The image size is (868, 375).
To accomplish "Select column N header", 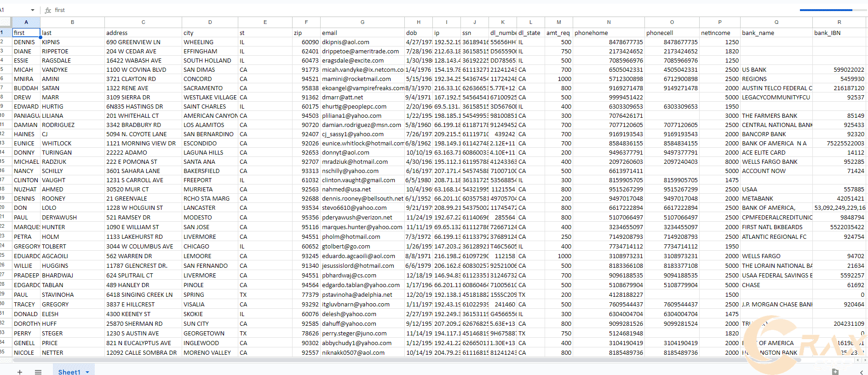I will click(609, 22).
